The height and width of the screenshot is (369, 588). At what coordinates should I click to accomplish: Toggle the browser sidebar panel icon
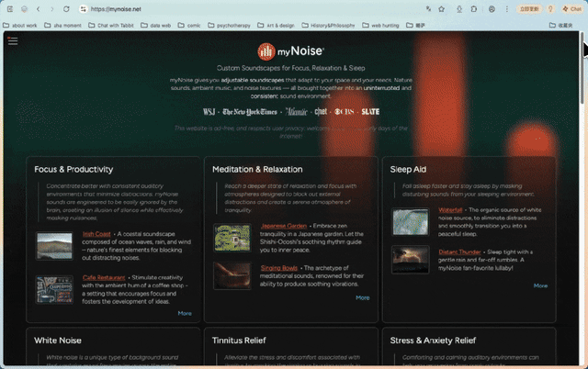(10, 9)
